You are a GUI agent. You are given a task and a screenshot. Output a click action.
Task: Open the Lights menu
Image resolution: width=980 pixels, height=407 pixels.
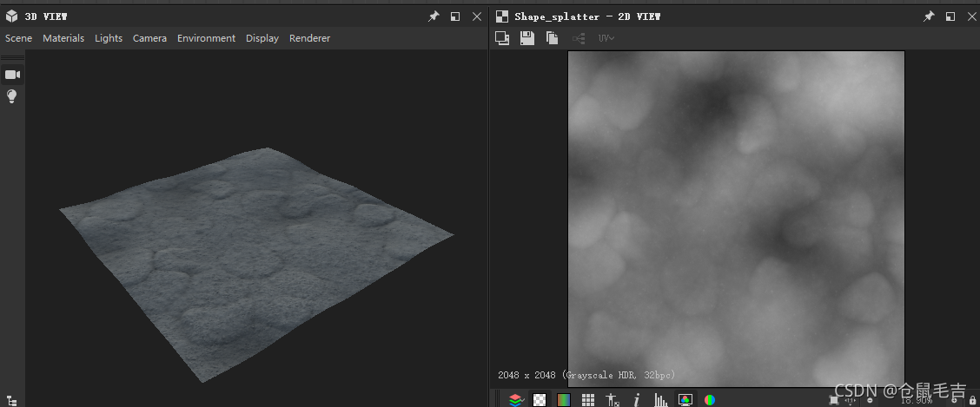click(x=109, y=38)
